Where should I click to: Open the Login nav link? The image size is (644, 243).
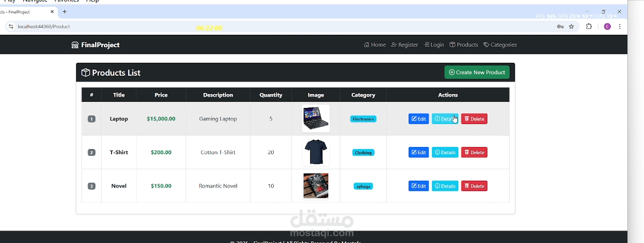434,45
